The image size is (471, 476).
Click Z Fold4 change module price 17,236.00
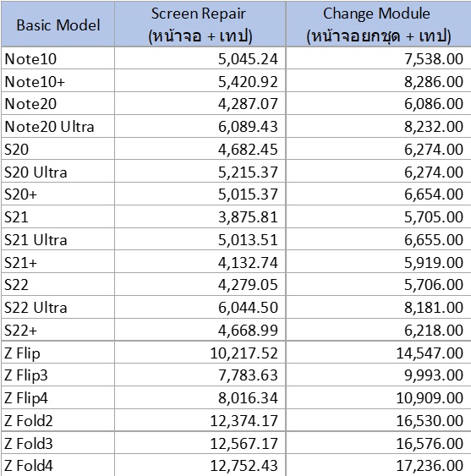[x=378, y=465]
